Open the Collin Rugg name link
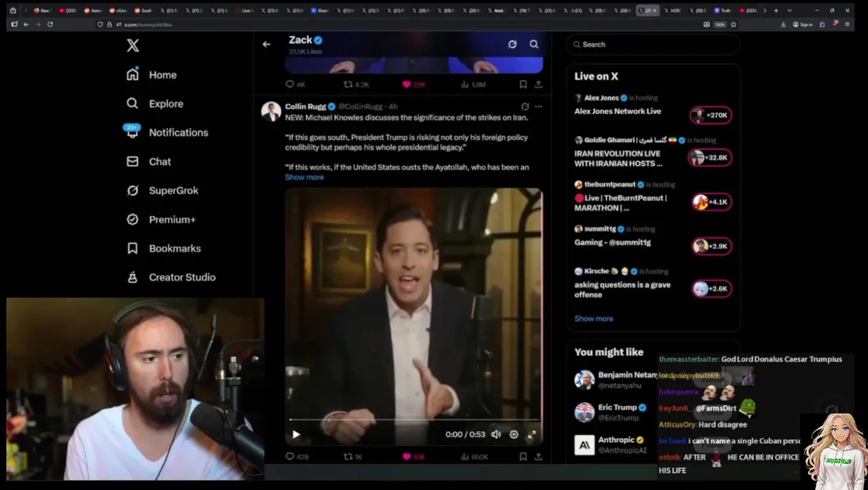The width and height of the screenshot is (868, 490). click(x=305, y=106)
